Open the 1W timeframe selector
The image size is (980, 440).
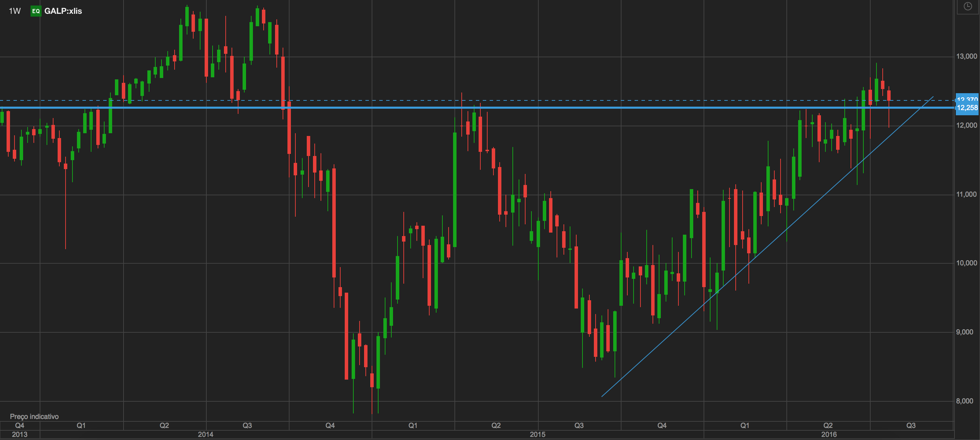(x=14, y=11)
